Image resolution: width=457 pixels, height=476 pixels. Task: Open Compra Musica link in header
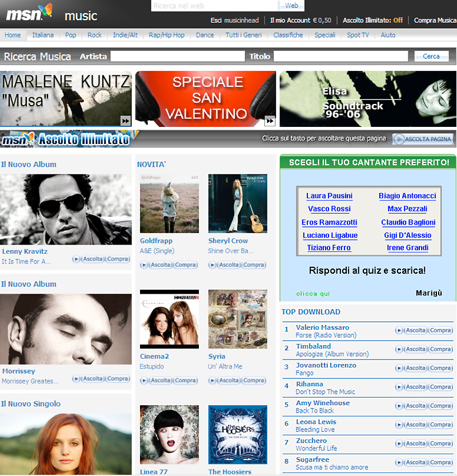coord(435,20)
